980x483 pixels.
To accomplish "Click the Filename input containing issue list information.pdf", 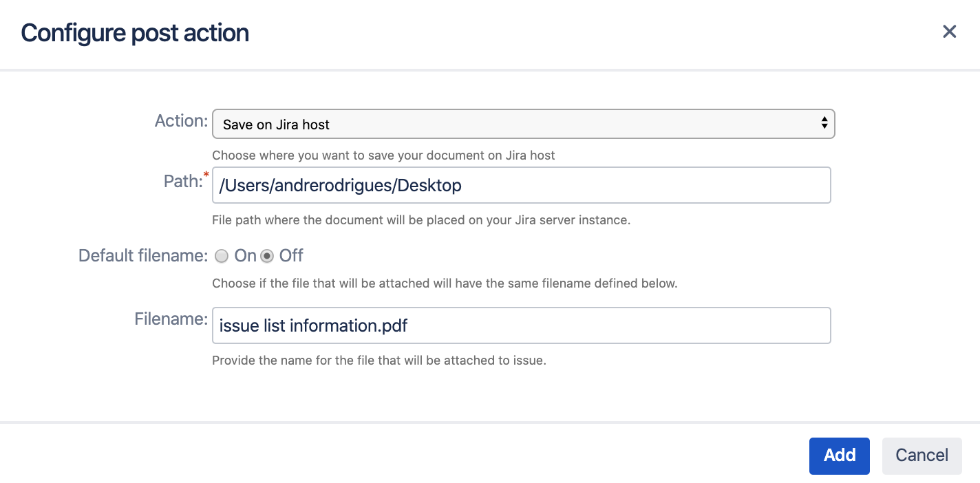I will click(521, 325).
